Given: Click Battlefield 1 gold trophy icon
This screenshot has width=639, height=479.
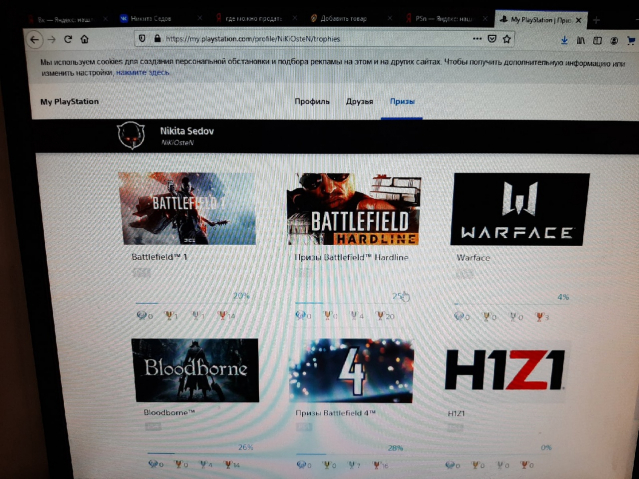Looking at the screenshot, I should [x=168, y=315].
